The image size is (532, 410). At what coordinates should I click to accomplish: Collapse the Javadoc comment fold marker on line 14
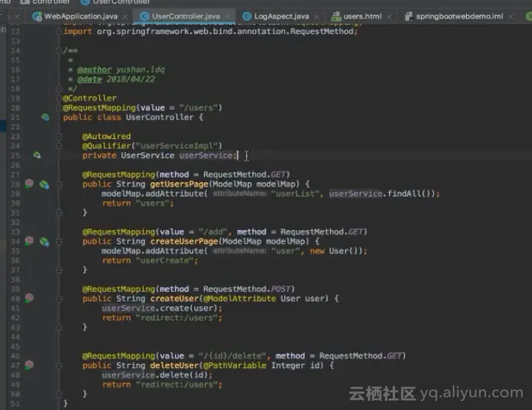click(x=58, y=50)
